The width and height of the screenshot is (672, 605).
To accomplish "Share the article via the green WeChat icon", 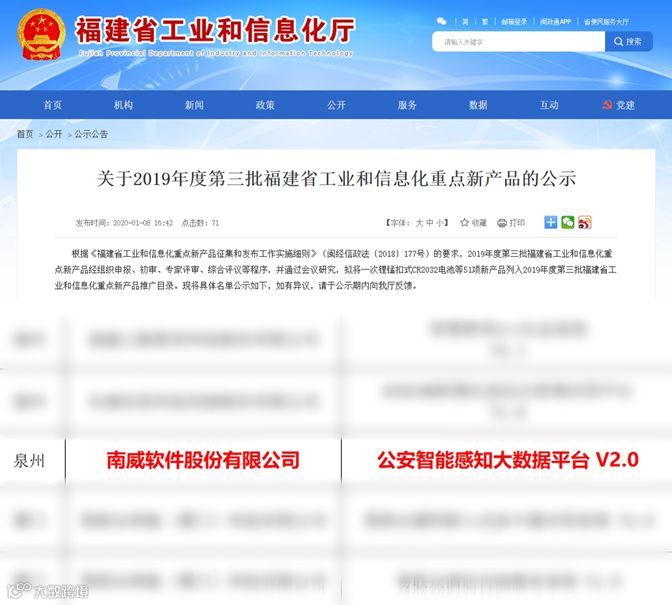I will 567,222.
